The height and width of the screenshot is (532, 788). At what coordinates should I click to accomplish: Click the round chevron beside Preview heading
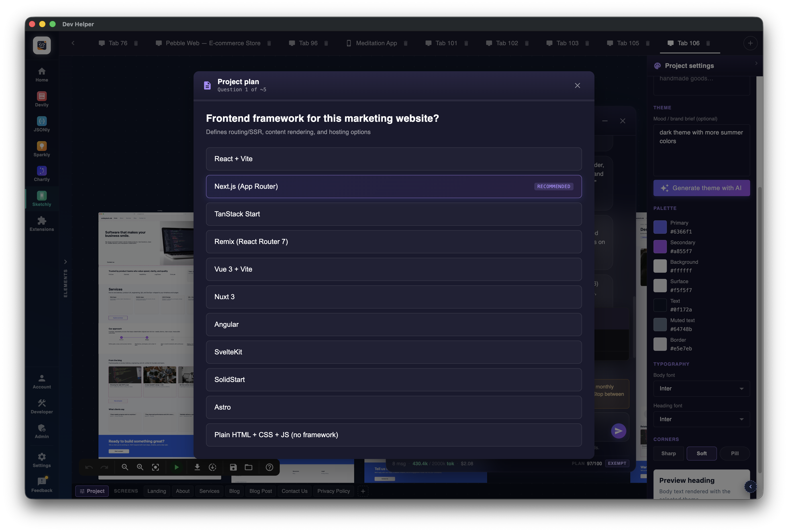[750, 487]
